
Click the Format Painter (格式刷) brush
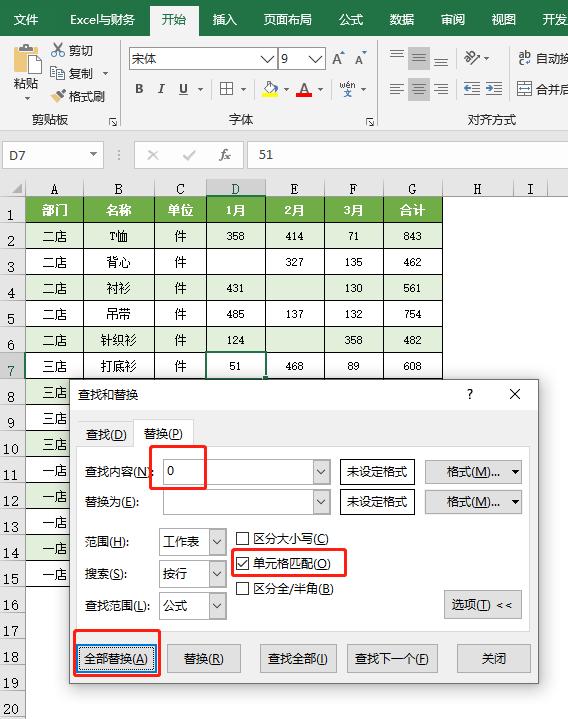58,96
